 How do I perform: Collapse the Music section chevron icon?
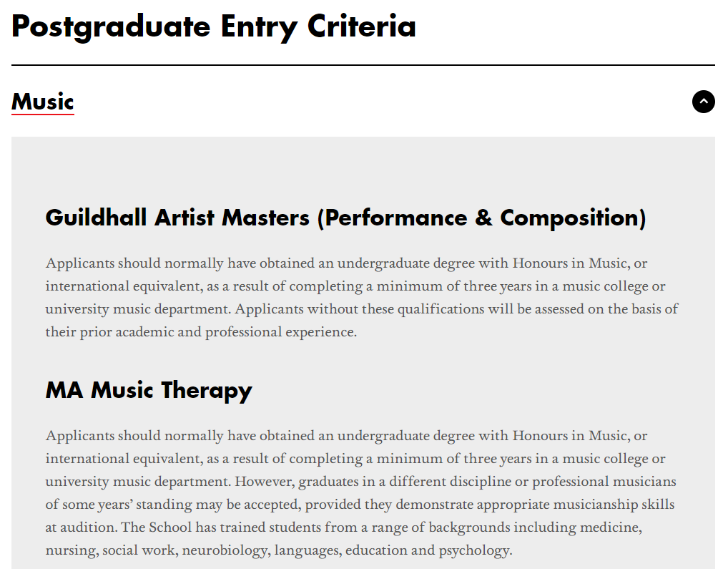point(704,102)
